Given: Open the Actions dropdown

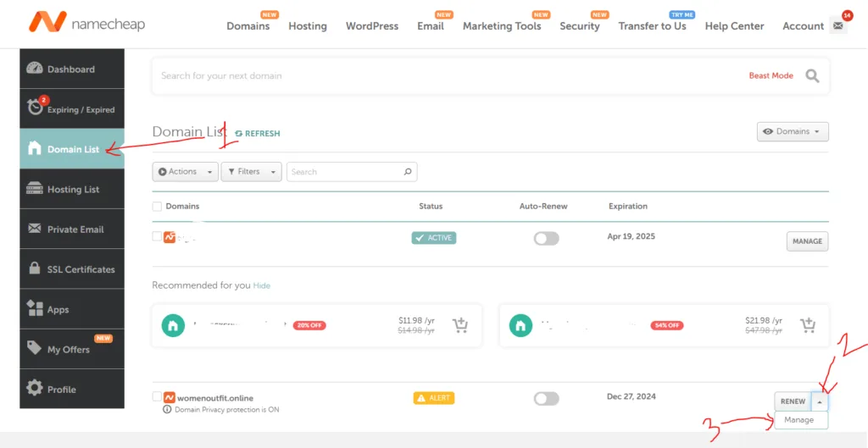Looking at the screenshot, I should pos(186,172).
